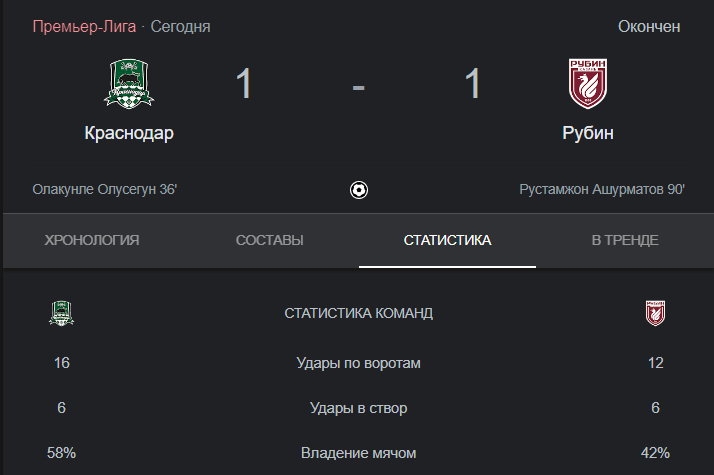Screen dimensions: 714x475
Task: Open the Хронология tab
Action: pyautogui.click(x=92, y=240)
